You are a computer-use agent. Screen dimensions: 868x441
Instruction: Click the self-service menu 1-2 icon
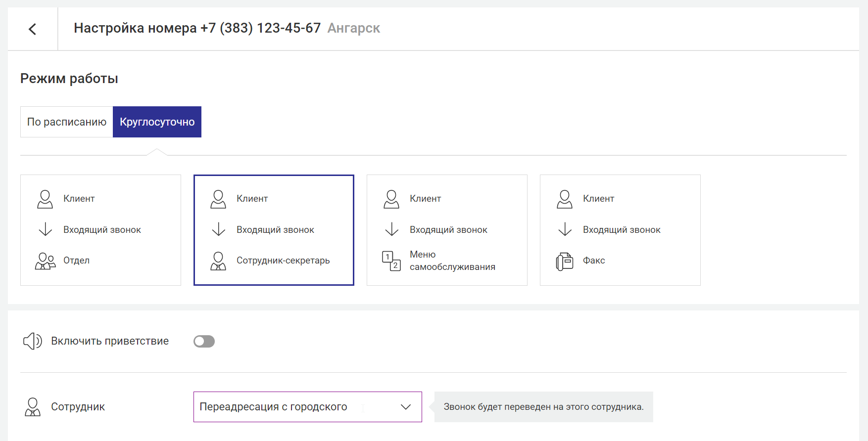[x=391, y=261]
